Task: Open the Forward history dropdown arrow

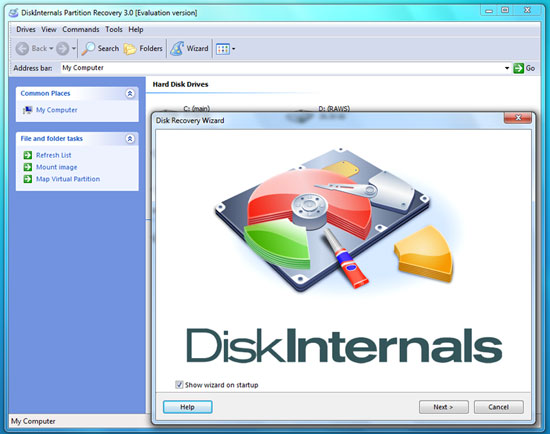Action: (x=74, y=48)
